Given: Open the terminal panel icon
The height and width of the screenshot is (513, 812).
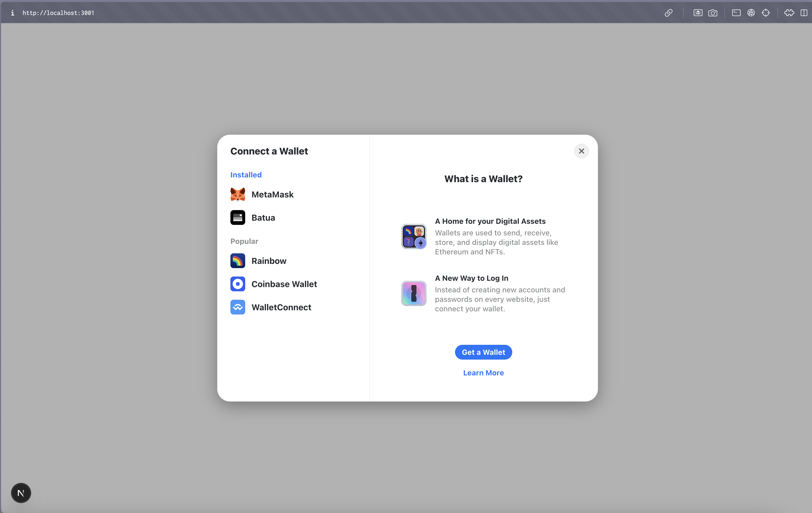Looking at the screenshot, I should click(736, 13).
